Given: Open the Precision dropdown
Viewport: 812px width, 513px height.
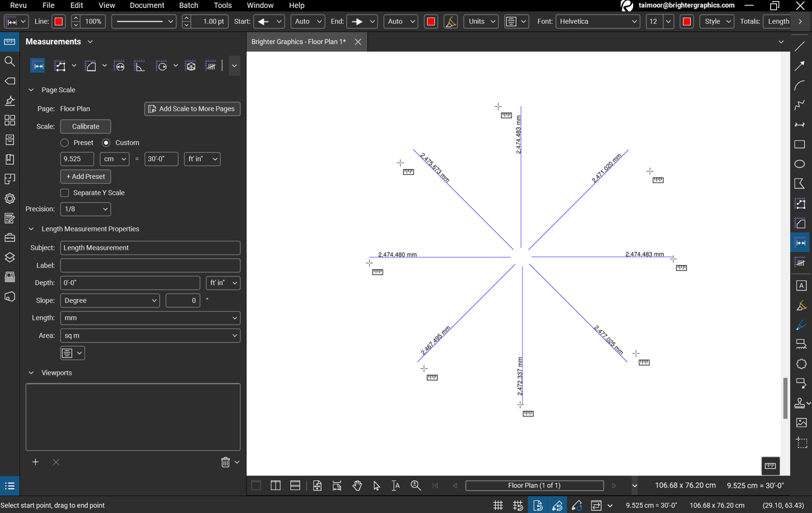Looking at the screenshot, I should coord(85,209).
